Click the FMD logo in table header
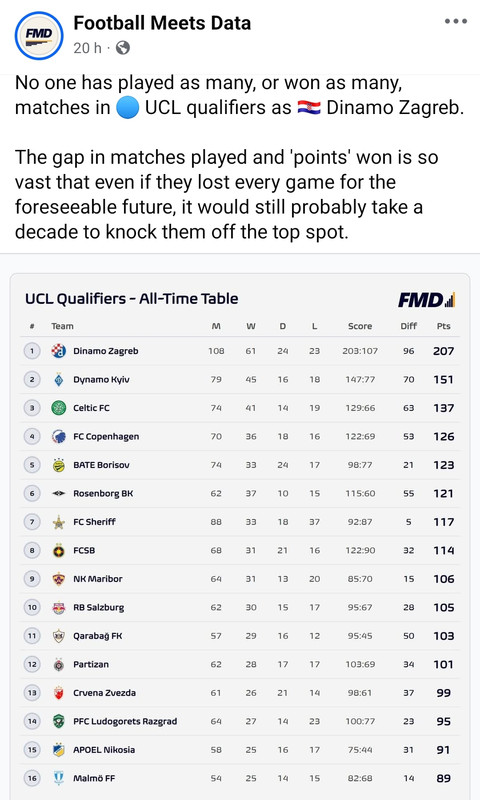This screenshot has height=800, width=480. pos(426,299)
